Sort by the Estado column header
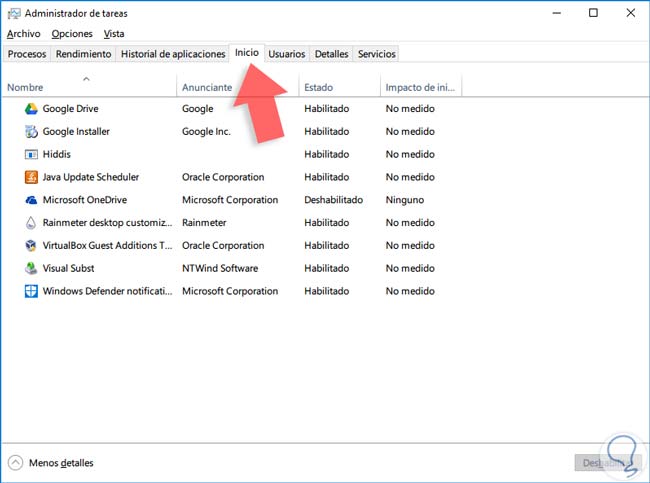 (318, 88)
